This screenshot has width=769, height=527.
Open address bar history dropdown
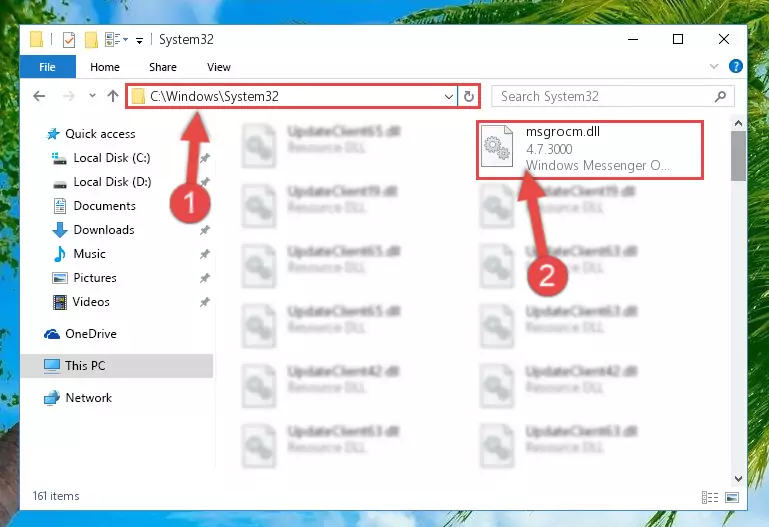point(448,97)
